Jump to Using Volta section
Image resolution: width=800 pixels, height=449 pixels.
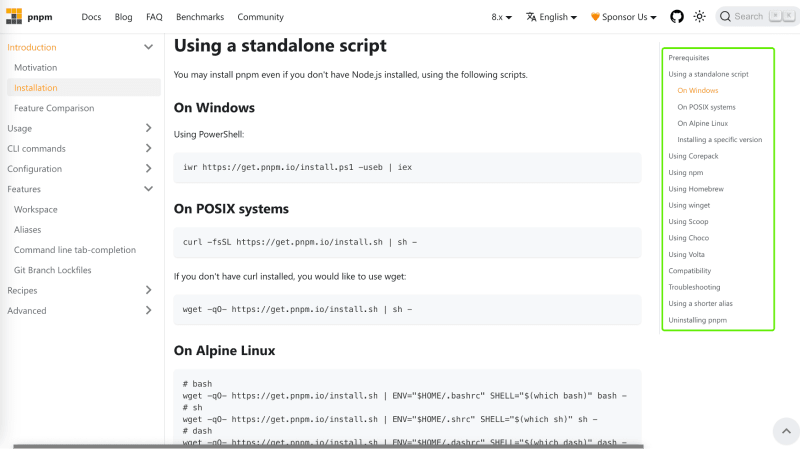686,254
